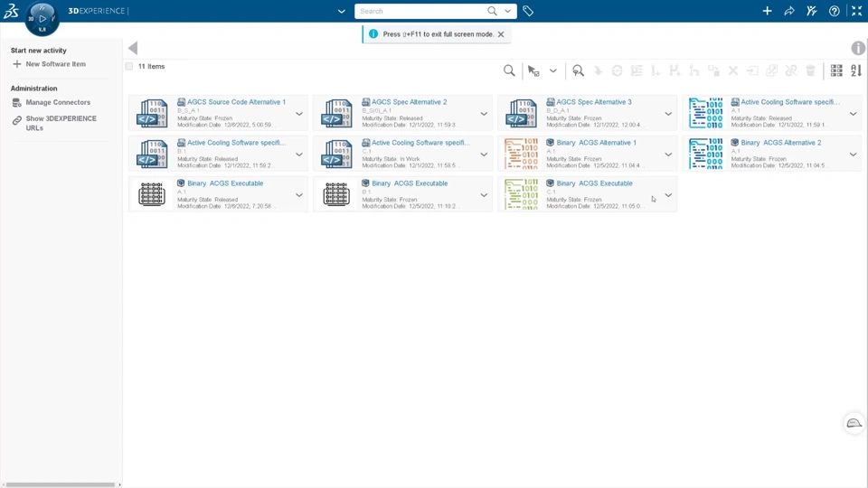Open the help question mark icon
Screen dimensions: 868x488
(834, 11)
